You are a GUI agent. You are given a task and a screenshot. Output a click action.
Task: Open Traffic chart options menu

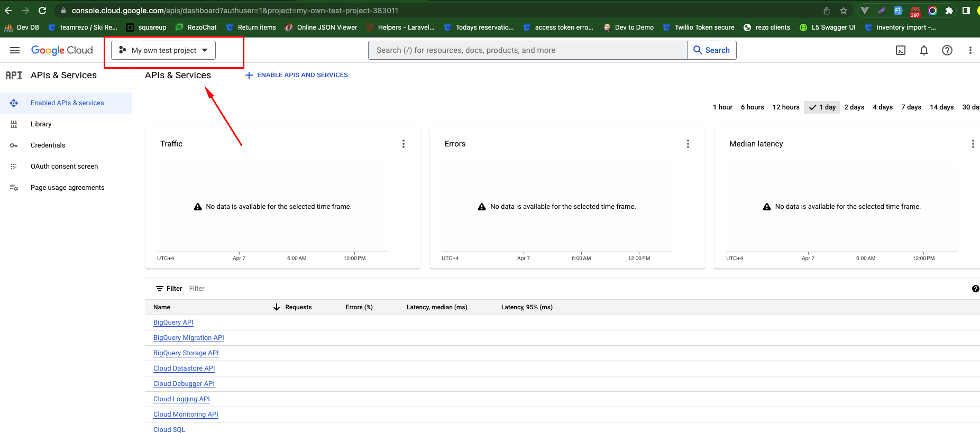click(404, 144)
